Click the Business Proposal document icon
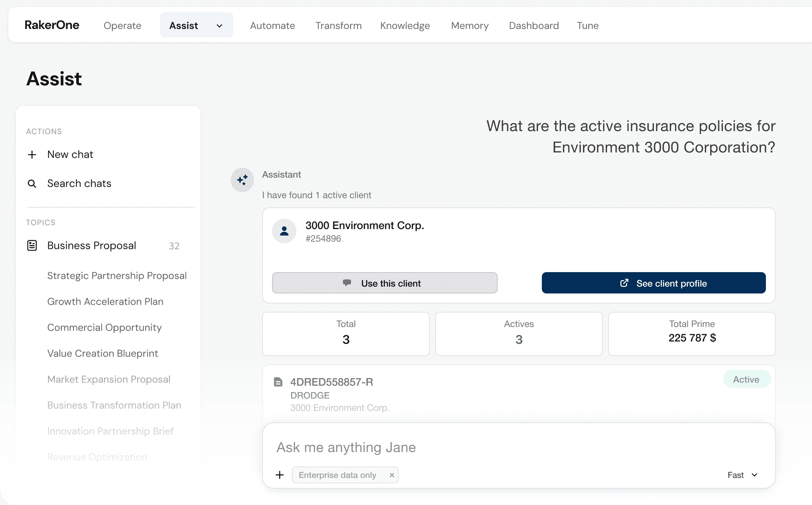 [x=32, y=245]
